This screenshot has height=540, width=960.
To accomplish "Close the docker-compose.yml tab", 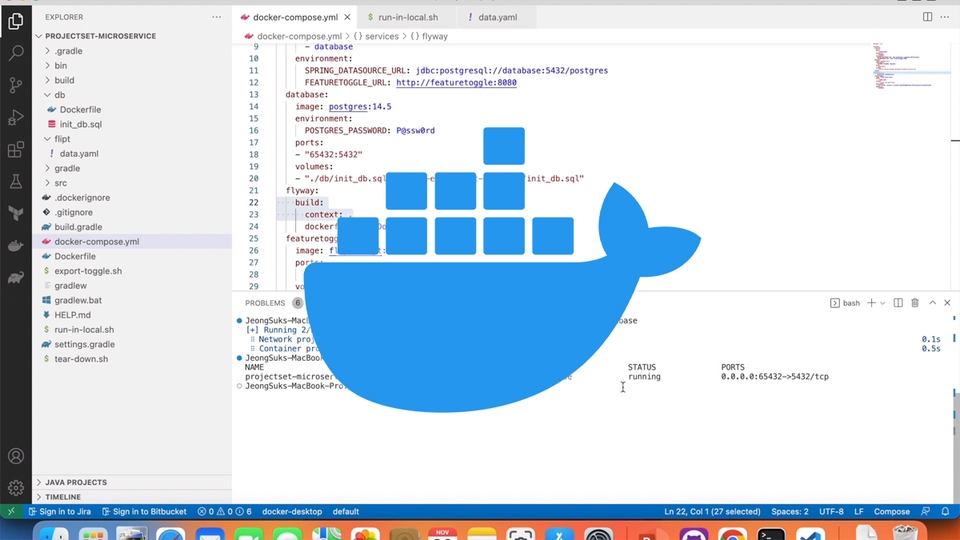I will (347, 17).
